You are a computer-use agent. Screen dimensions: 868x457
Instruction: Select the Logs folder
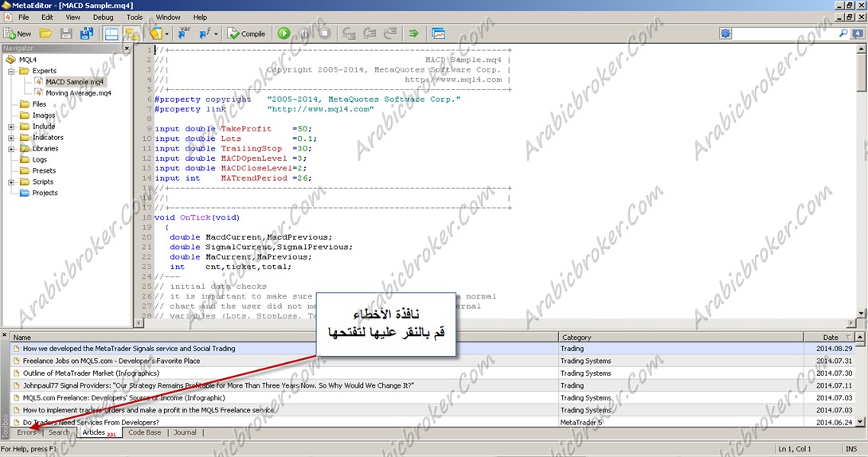pyautogui.click(x=39, y=159)
